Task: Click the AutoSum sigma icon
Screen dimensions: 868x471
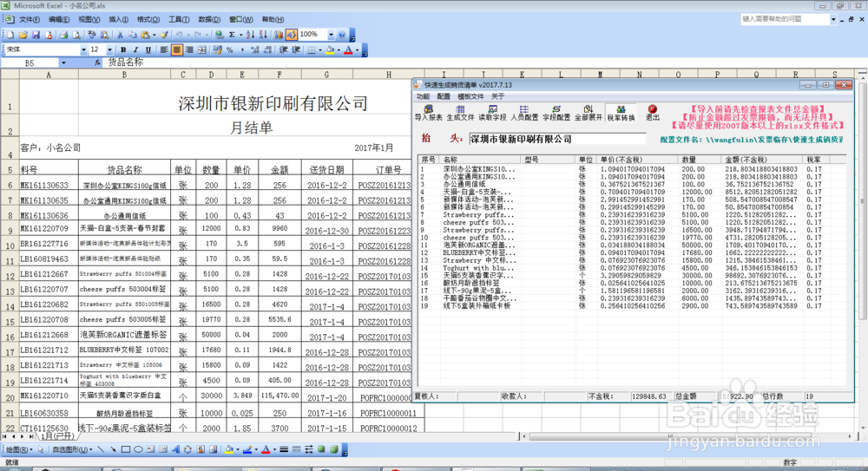Action: 232,35
